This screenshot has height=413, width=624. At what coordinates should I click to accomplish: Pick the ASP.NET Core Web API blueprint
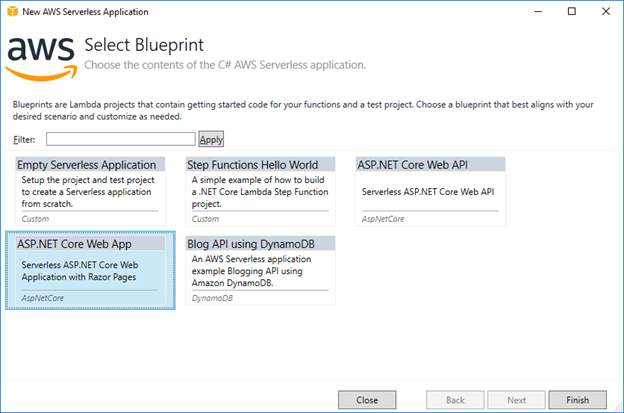pyautogui.click(x=431, y=191)
